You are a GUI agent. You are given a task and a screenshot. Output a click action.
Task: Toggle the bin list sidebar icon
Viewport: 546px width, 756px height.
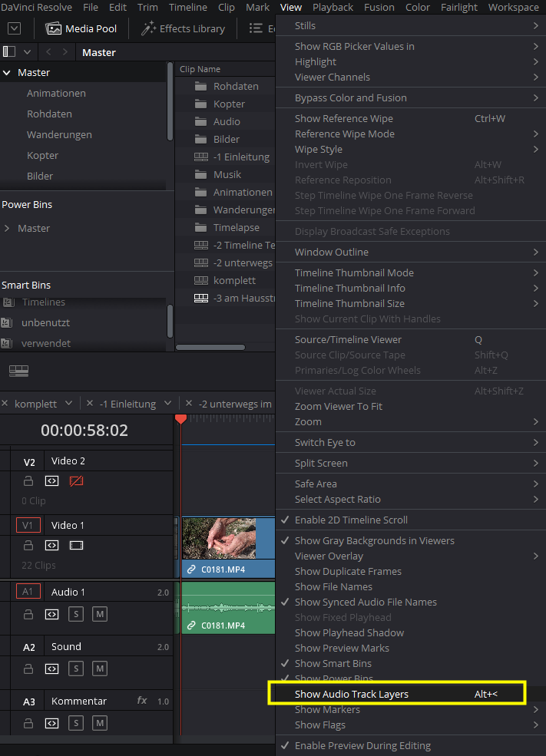(x=9, y=51)
